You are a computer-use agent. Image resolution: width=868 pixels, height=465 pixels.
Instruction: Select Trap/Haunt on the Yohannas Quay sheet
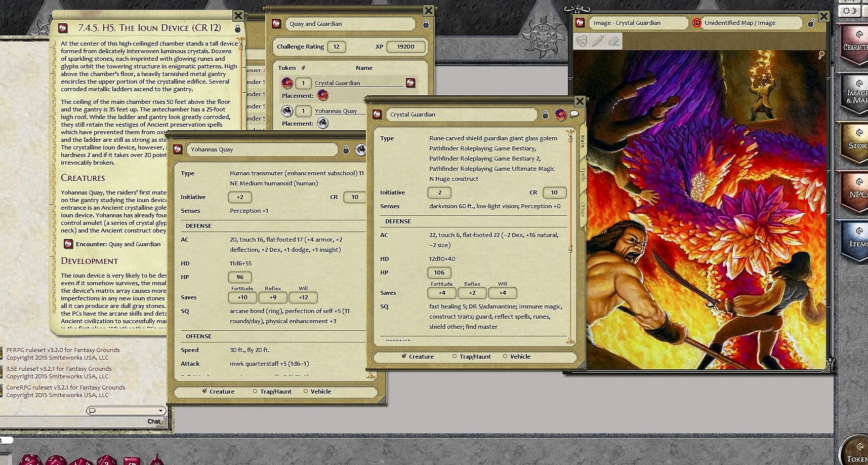[x=256, y=391]
